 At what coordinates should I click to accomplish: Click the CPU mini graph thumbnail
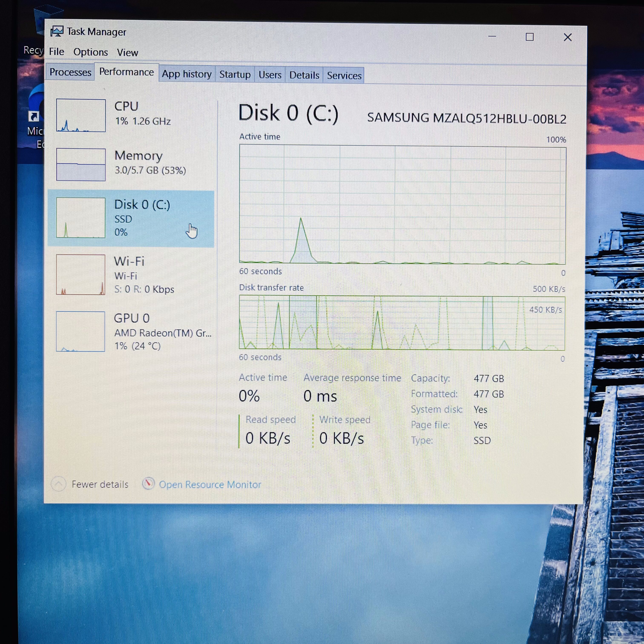(81, 115)
